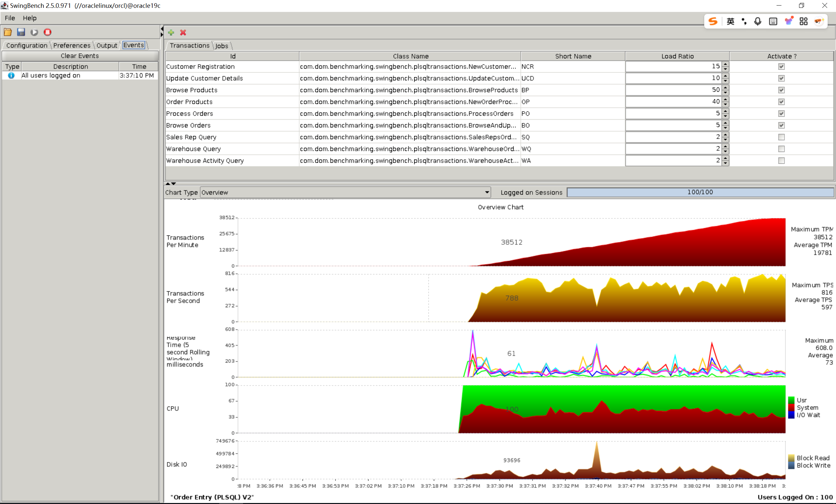
Task: Edit the Warehouse Activity Query load ratio field
Action: coord(674,161)
